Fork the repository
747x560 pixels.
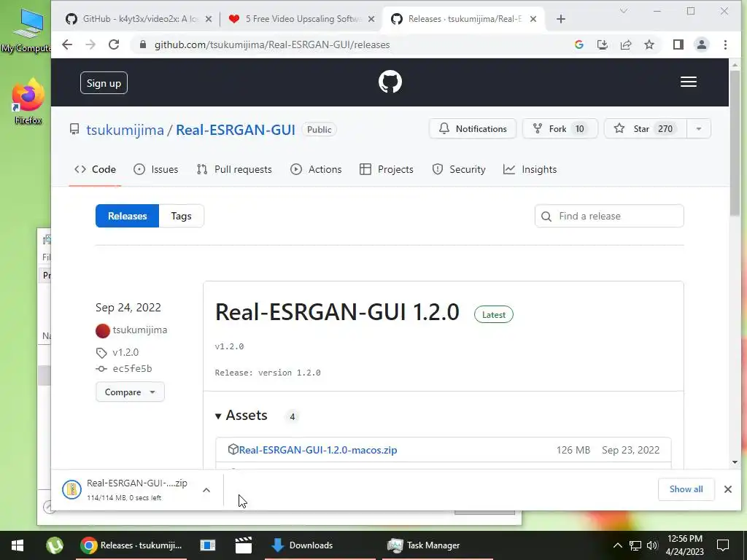point(560,128)
